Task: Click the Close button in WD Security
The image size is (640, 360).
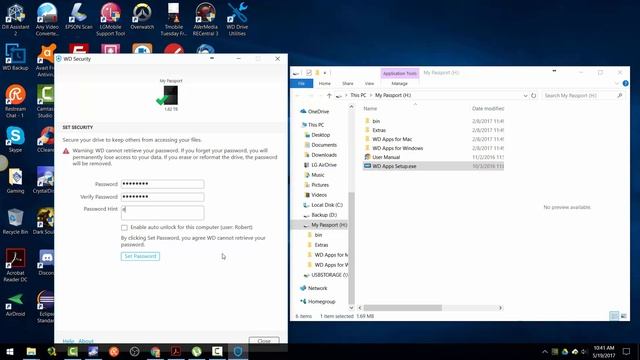Action: pos(264,340)
